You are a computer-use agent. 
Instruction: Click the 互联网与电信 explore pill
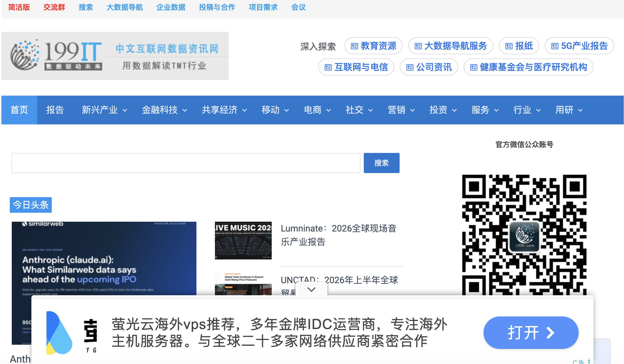click(x=356, y=67)
